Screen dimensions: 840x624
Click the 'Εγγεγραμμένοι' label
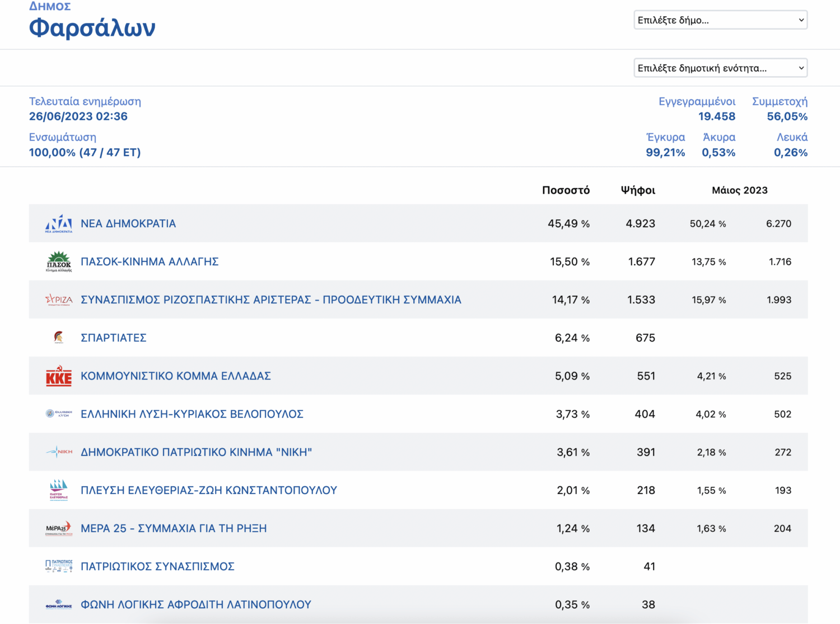click(697, 101)
